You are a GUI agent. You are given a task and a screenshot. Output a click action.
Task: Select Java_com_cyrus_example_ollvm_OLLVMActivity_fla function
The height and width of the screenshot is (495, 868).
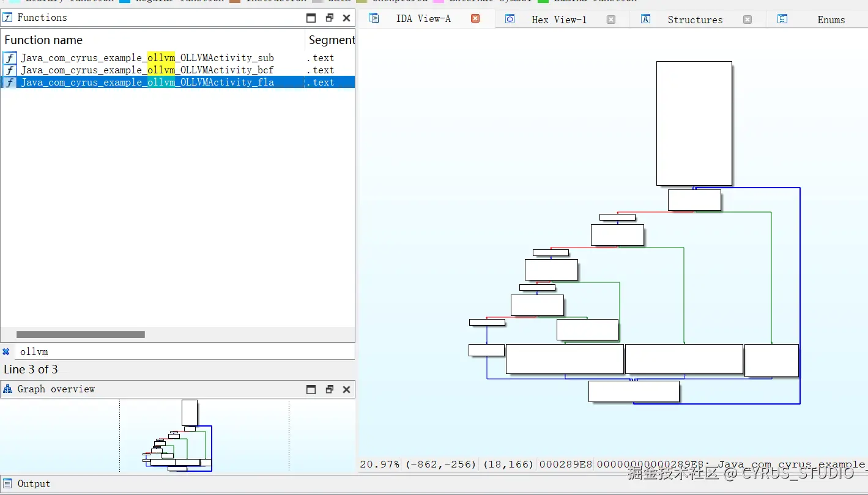click(x=147, y=82)
